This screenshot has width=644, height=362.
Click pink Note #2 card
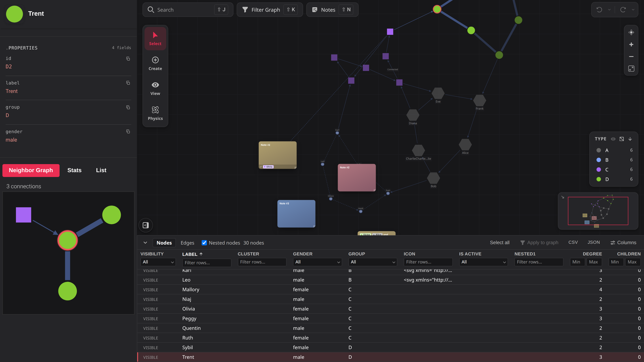tap(356, 178)
